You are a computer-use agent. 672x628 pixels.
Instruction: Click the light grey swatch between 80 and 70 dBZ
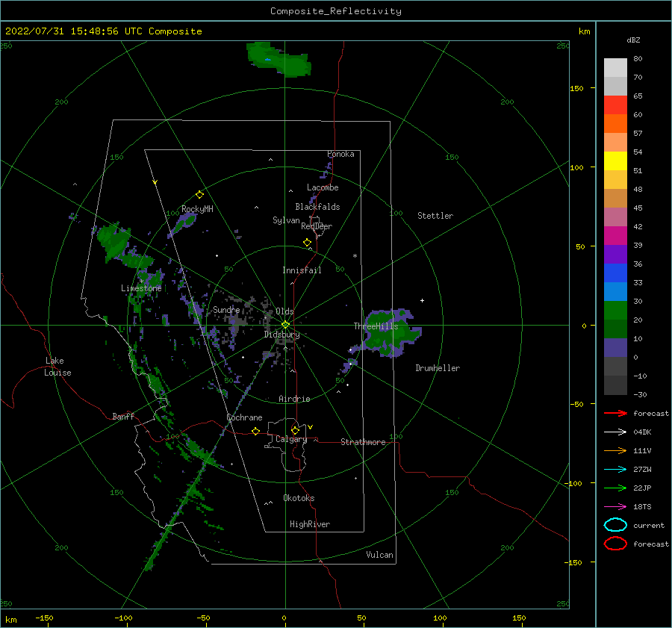point(615,68)
